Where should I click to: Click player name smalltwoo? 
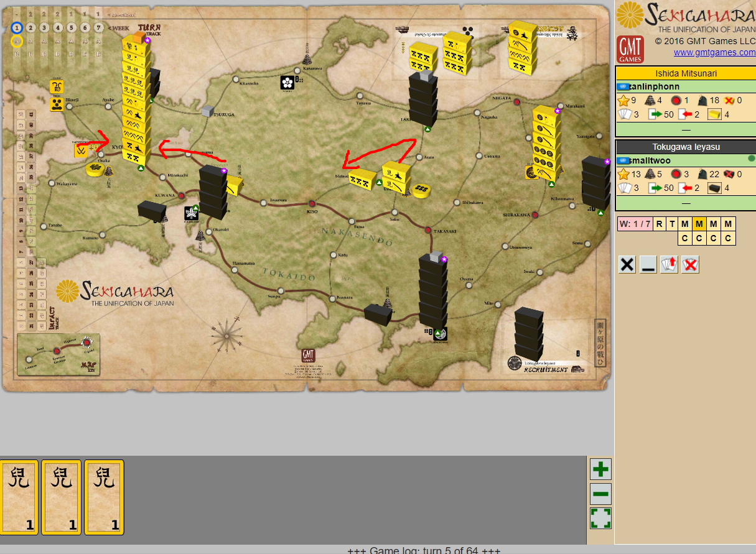649,160
